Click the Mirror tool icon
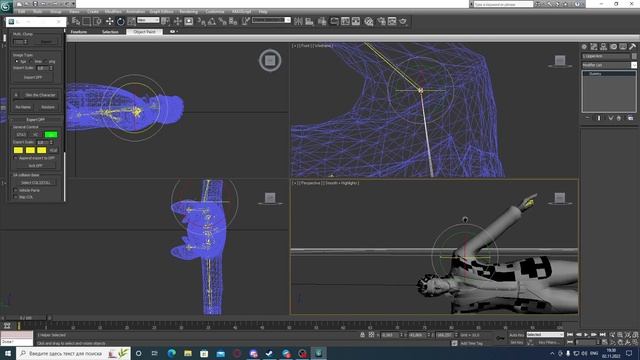This screenshot has height=360, width=640. [x=298, y=21]
